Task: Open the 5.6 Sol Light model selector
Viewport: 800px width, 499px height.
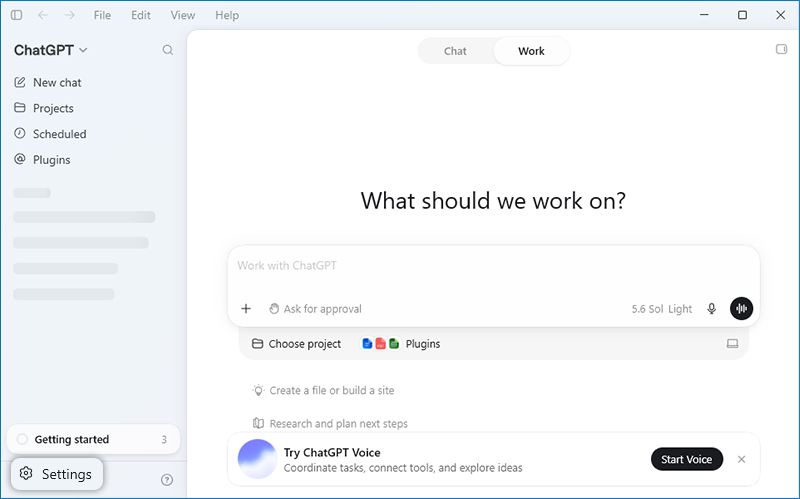Action: 661,309
